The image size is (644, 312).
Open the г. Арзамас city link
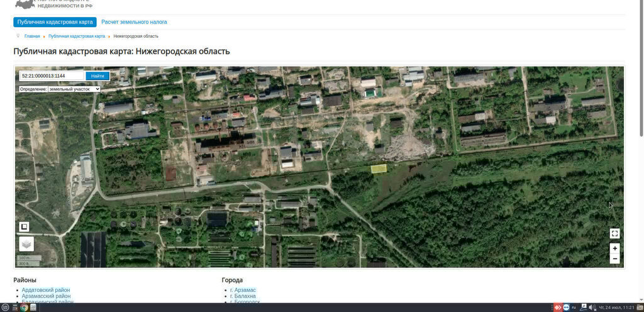(243, 290)
